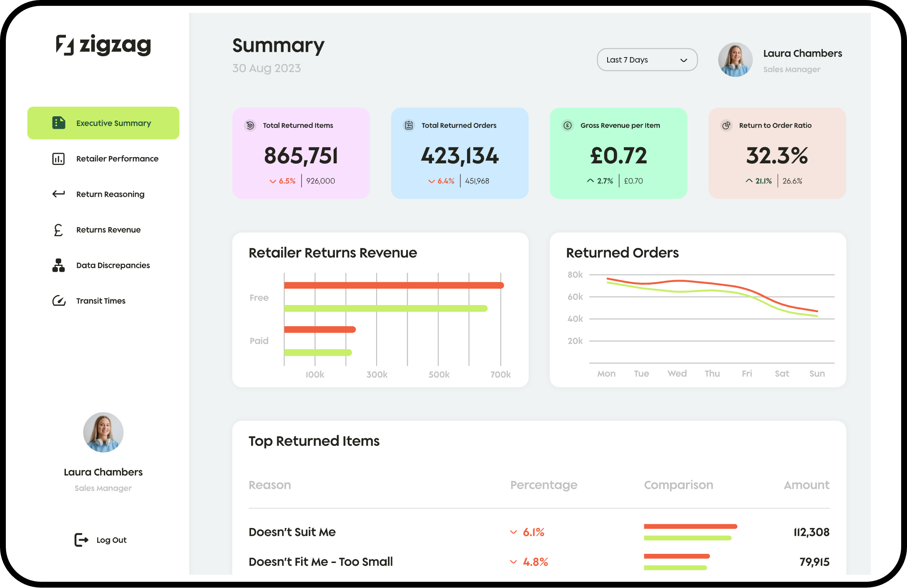Click the zigzag logo icon
Viewport: 907px width, 588px height.
[65, 45]
